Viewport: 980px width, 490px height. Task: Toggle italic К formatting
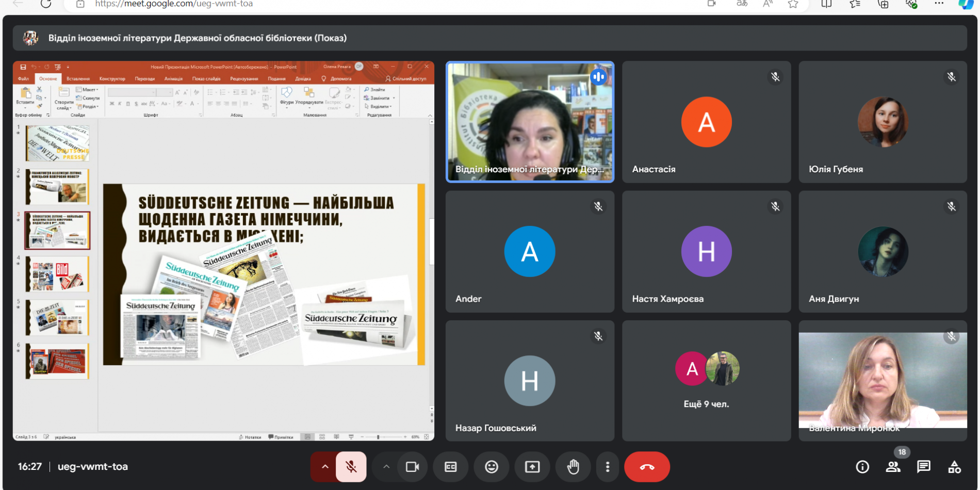(x=120, y=104)
